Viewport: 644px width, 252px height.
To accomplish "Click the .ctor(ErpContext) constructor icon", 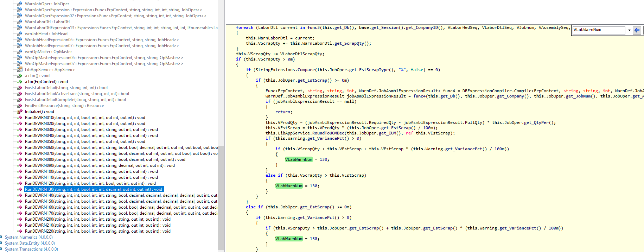I will (x=20, y=82).
